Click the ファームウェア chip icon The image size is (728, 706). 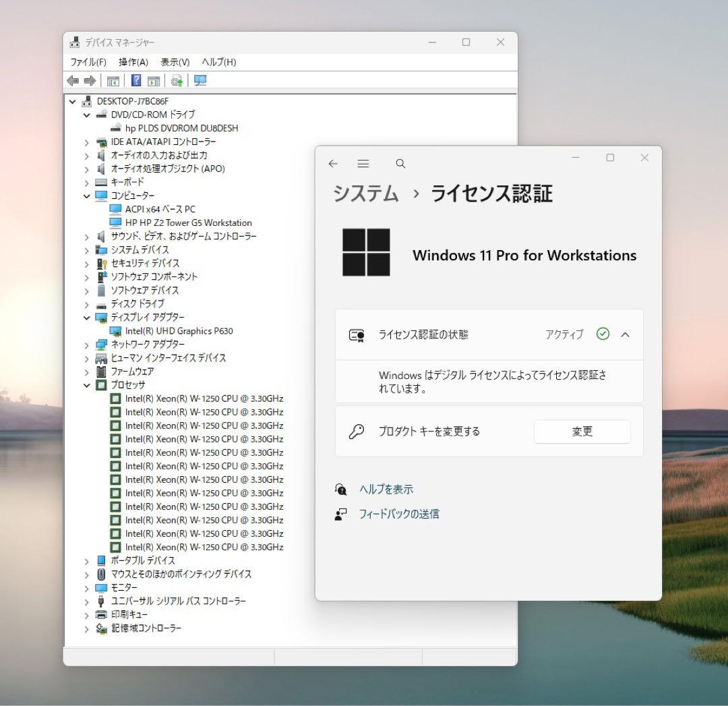[x=100, y=372]
